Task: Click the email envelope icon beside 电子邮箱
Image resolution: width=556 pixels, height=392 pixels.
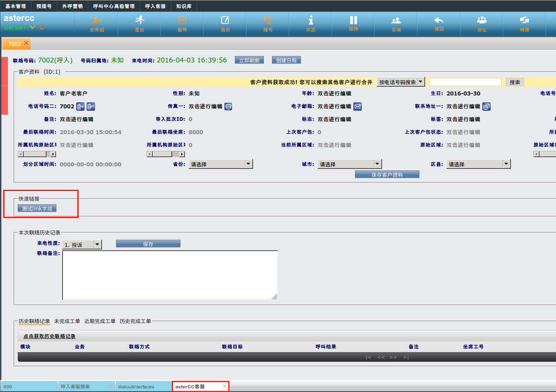Action: coord(357,106)
